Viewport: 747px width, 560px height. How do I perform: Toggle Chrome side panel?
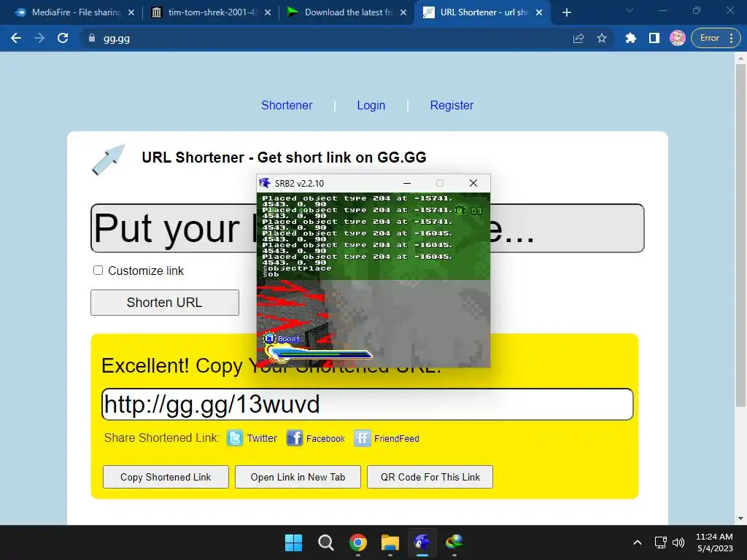[654, 38]
